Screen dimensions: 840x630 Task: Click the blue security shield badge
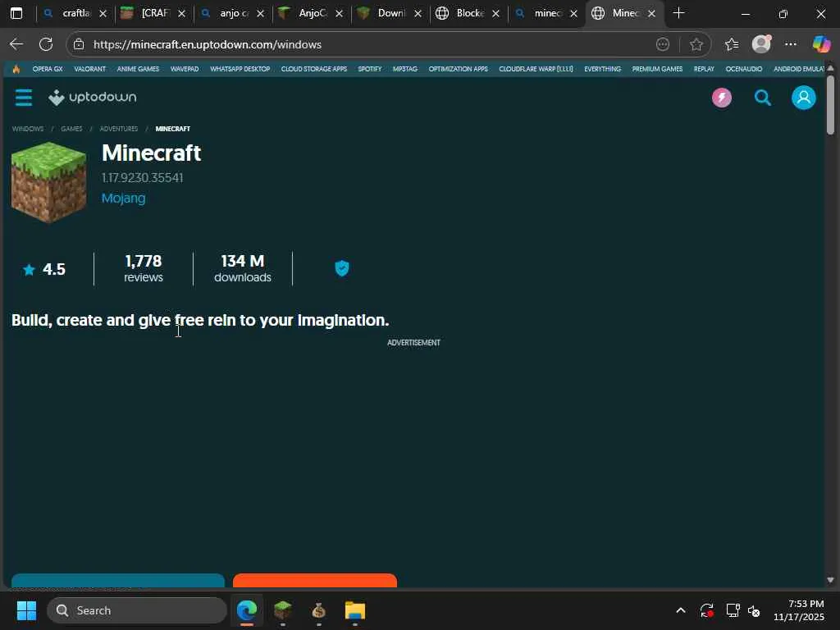[342, 268]
